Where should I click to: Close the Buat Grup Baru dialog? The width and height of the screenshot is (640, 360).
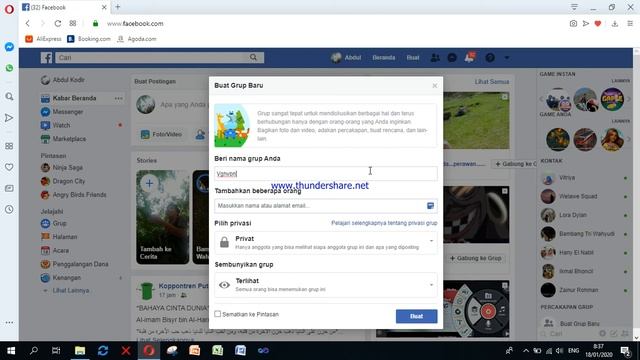pyautogui.click(x=435, y=86)
